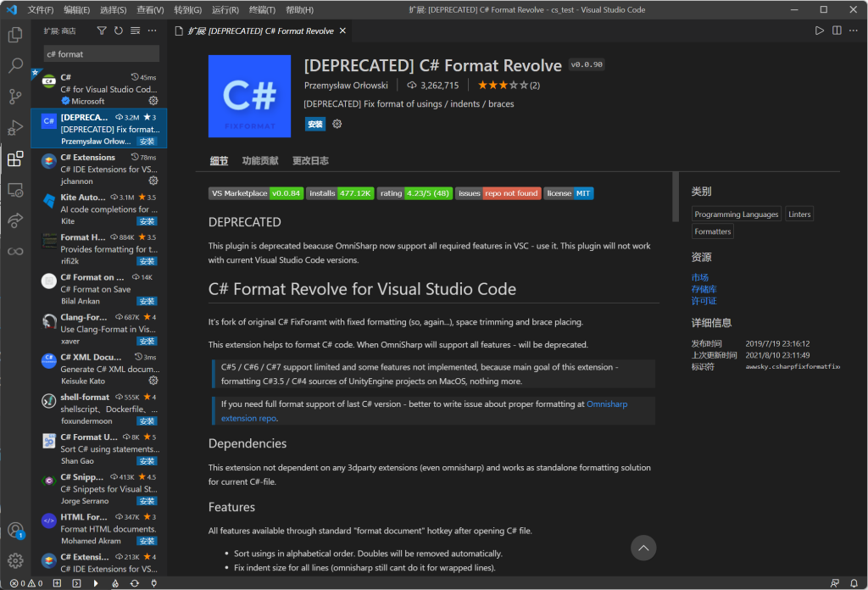Open the Extensions view icon

point(15,159)
